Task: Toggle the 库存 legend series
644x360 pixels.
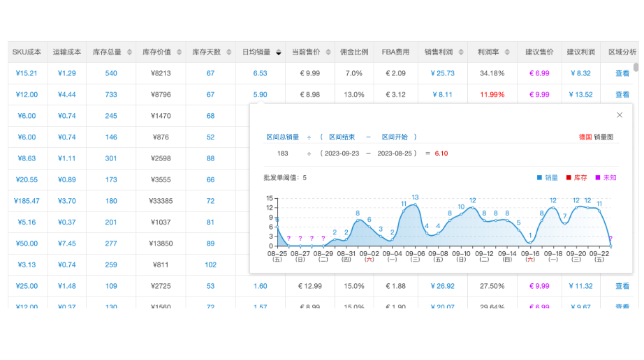Action: [576, 178]
